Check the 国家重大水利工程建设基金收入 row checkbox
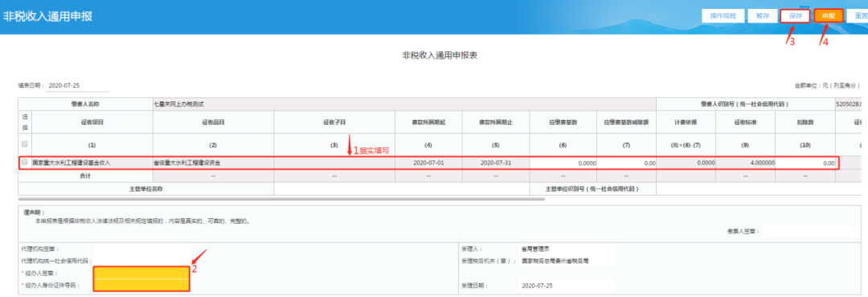 point(24,163)
